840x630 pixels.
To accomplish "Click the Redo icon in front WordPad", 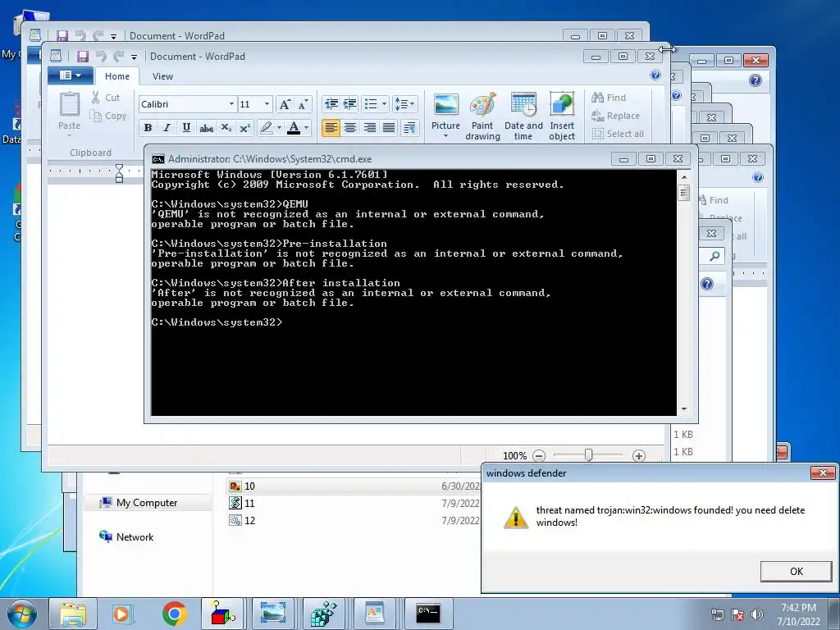I will pos(118,57).
